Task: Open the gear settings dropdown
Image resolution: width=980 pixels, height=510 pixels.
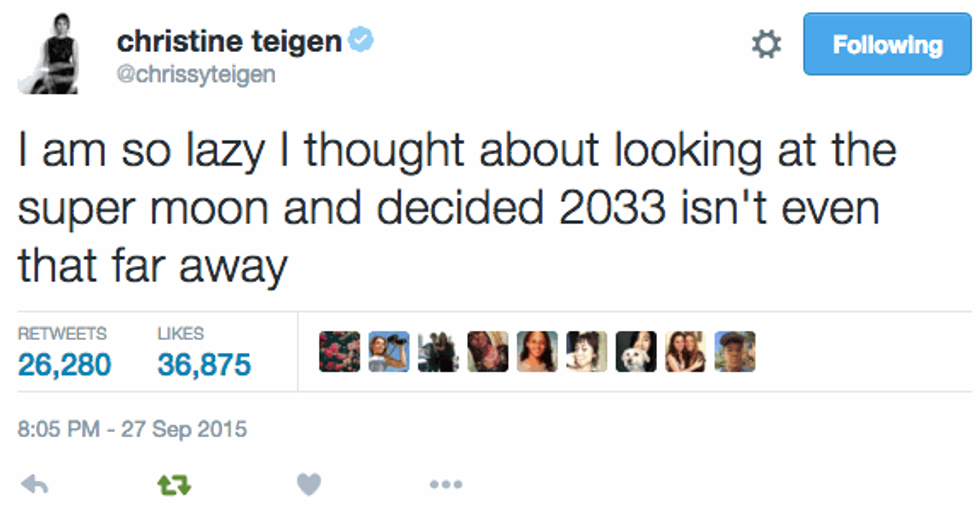Action: coord(766,45)
